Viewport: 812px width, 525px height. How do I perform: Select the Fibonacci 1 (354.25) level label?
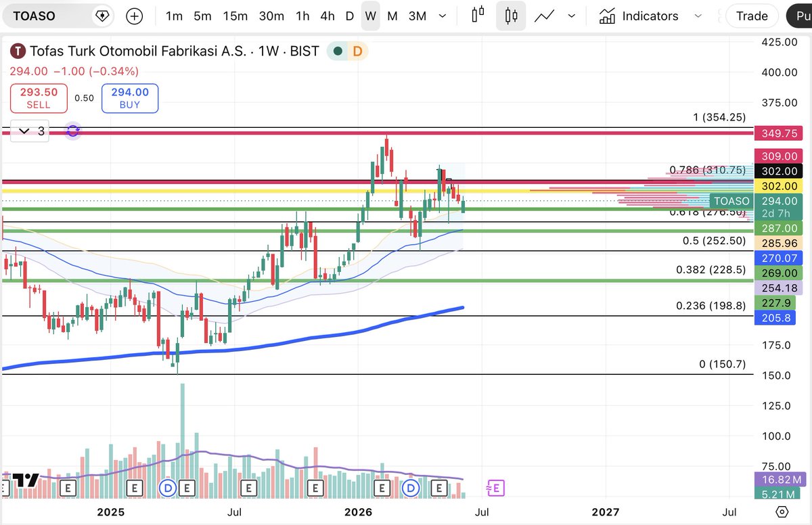[x=719, y=117]
